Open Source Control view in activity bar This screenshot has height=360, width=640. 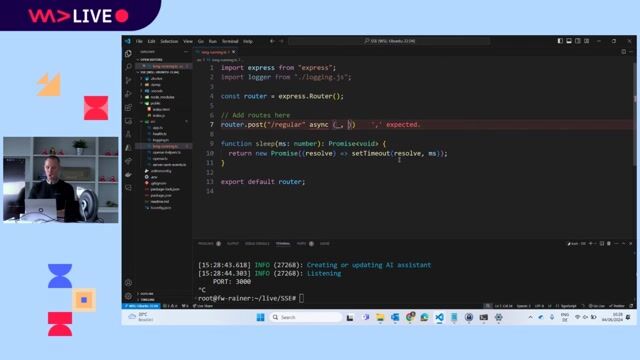click(x=128, y=80)
